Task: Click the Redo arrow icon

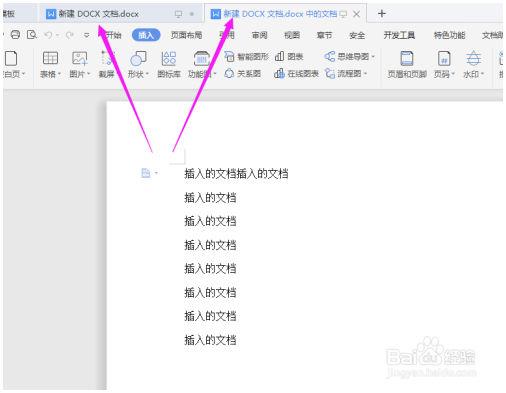Action: [x=70, y=35]
